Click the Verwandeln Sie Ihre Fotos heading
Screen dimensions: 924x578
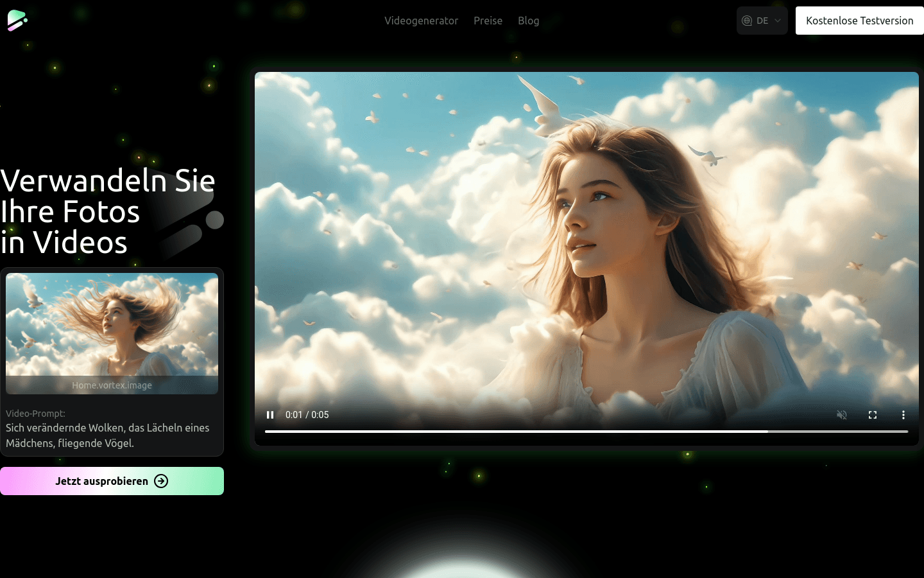point(108,211)
